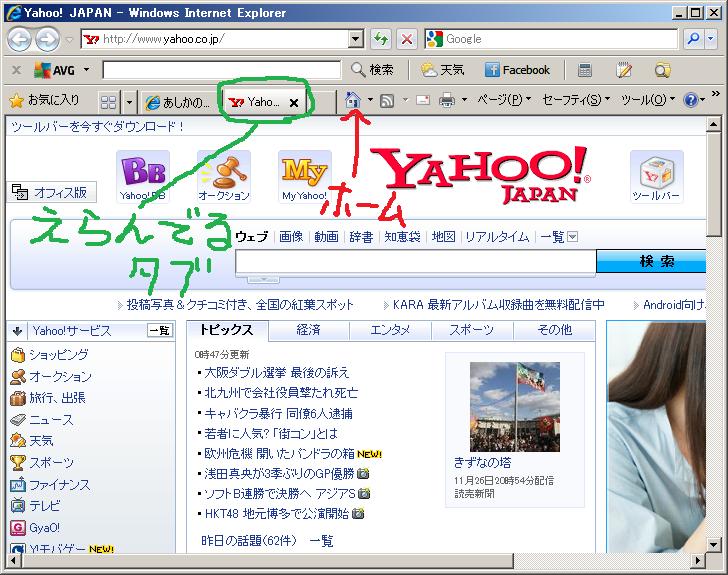
Task: Click the きずなの塔 news photo thumbnail
Action: click(514, 407)
